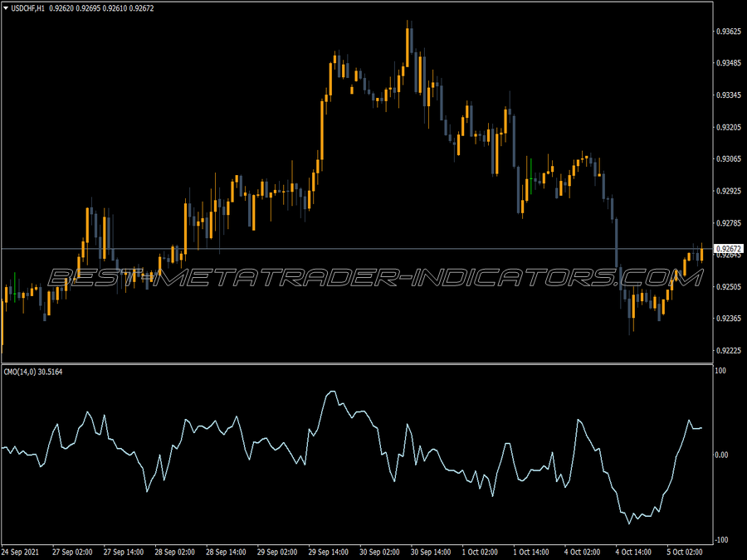Click the last candlestick at chart's right edge
Image resolution: width=747 pixels, height=560 pixels.
click(701, 253)
